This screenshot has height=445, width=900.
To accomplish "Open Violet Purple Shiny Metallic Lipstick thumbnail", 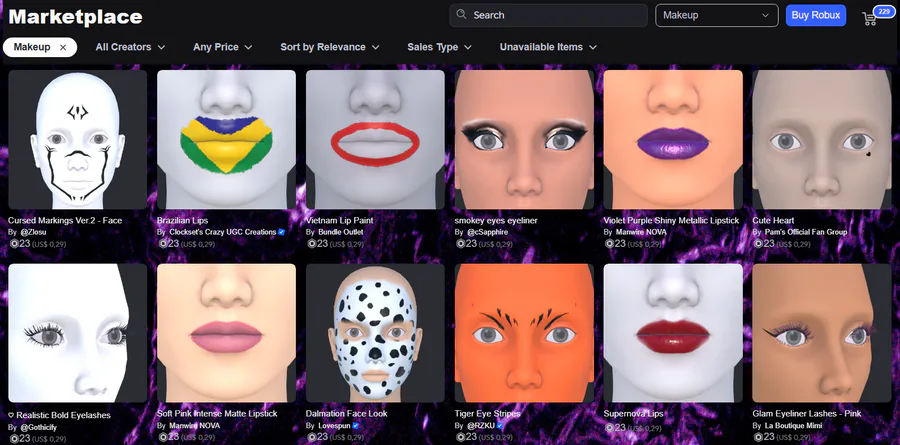I will pos(673,140).
